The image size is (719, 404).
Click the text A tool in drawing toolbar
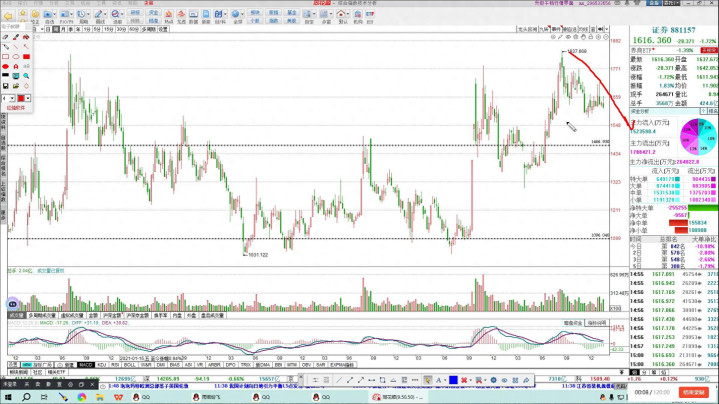tap(438, 380)
